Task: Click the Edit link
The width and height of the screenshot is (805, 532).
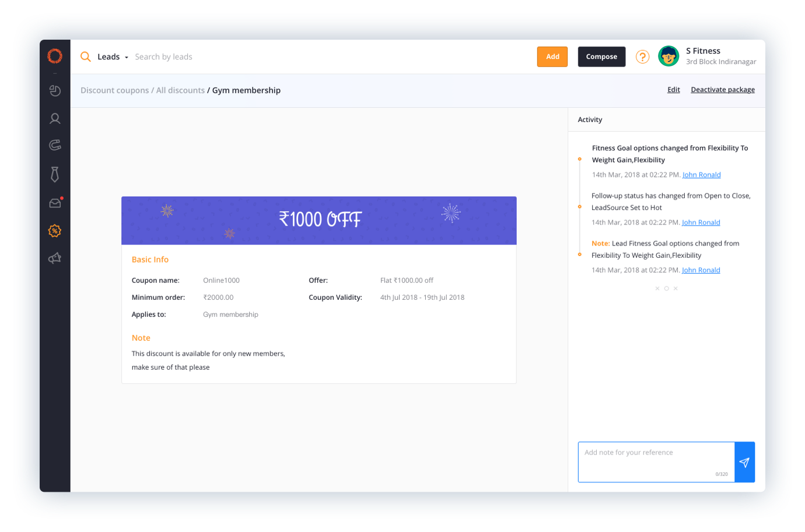Action: [673, 90]
